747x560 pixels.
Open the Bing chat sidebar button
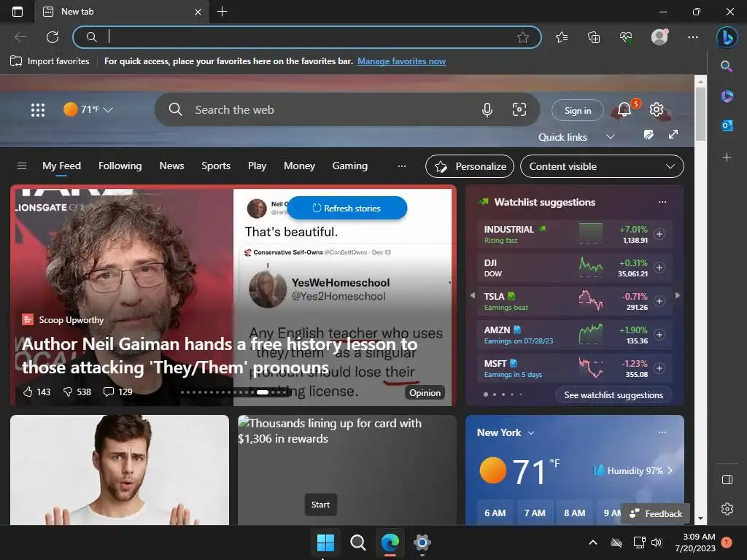point(727,37)
